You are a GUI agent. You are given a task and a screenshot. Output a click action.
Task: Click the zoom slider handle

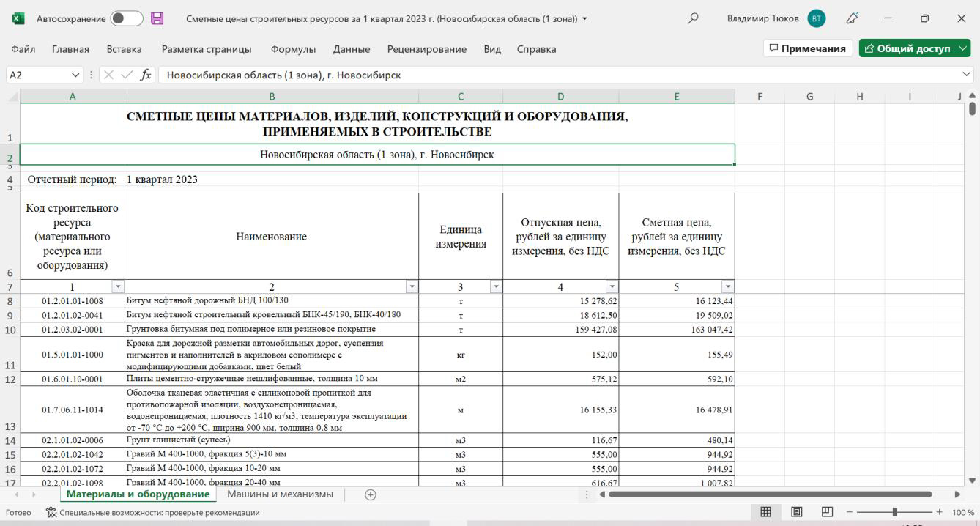coord(894,512)
